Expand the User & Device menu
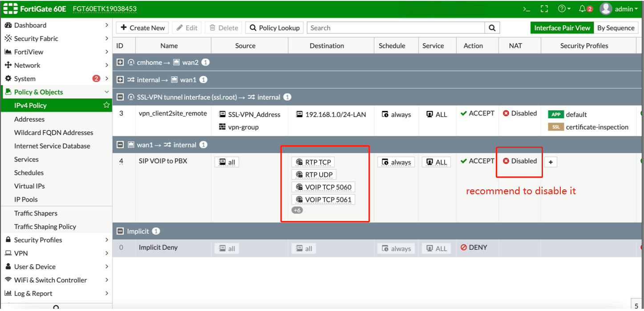 pyautogui.click(x=56, y=266)
